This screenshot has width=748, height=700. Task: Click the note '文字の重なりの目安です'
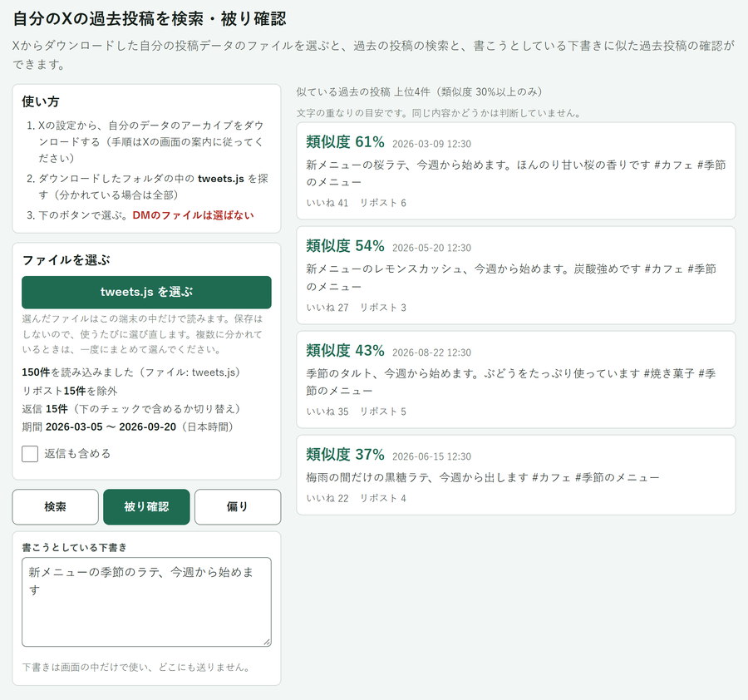pos(439,113)
